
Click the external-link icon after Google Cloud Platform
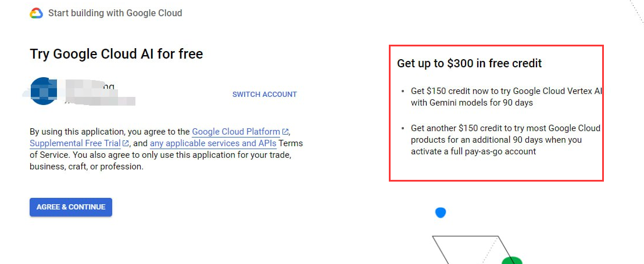285,132
